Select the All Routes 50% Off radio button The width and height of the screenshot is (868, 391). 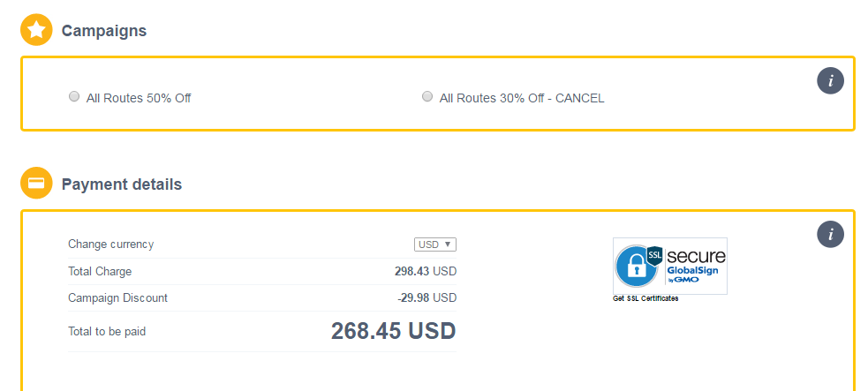click(74, 97)
